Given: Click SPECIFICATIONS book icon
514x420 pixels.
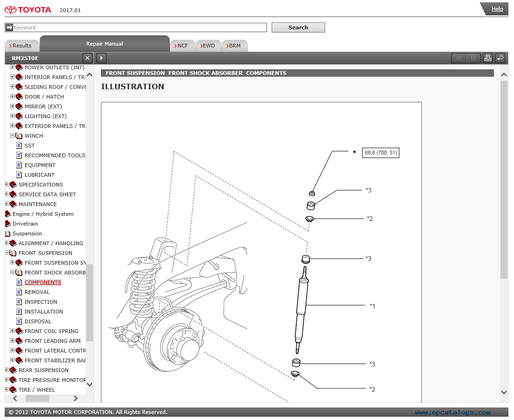Looking at the screenshot, I should (x=13, y=185).
